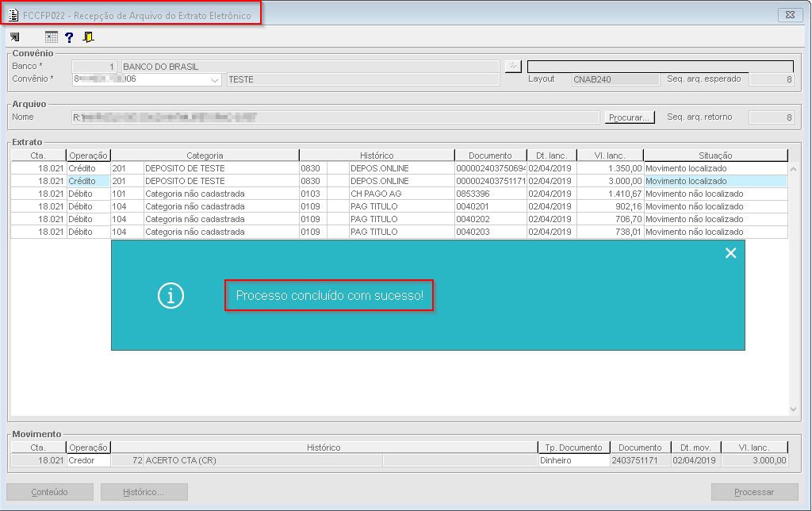
Task: Click the Histórico... button
Action: click(144, 492)
